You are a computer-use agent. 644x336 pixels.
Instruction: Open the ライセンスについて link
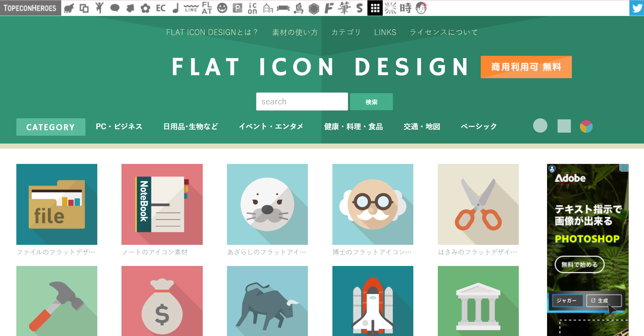[444, 32]
